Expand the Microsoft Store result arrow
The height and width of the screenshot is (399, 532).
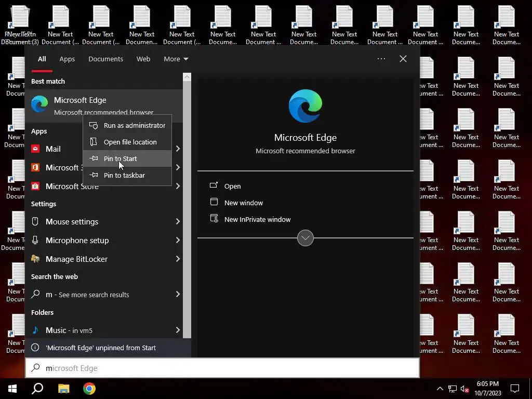click(x=178, y=186)
